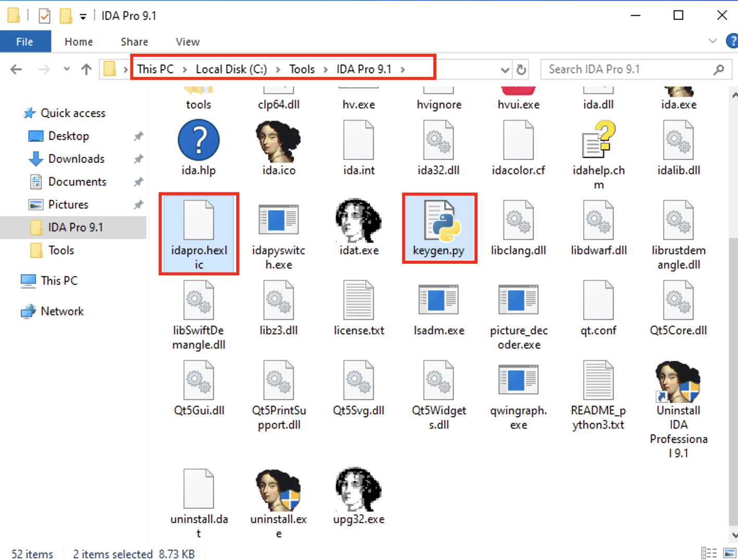
Task: Open Desktop in the navigation pane
Action: pos(68,136)
